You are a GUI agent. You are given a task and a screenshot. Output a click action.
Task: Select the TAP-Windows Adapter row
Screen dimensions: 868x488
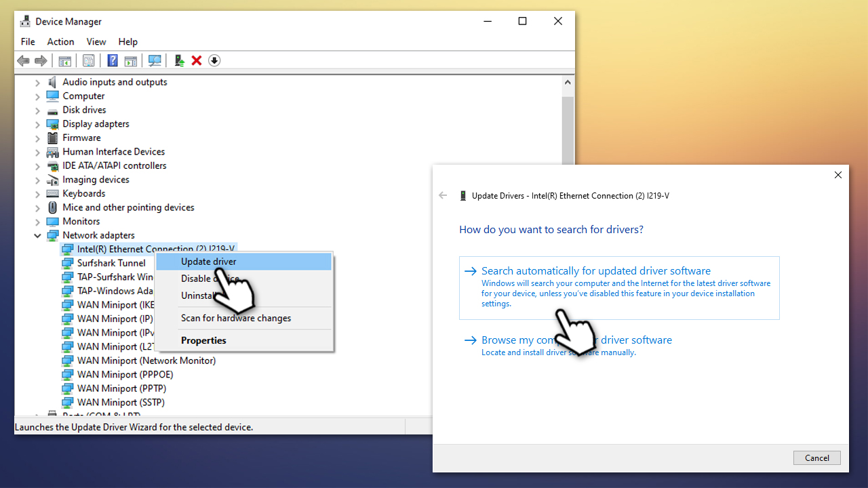(x=108, y=291)
